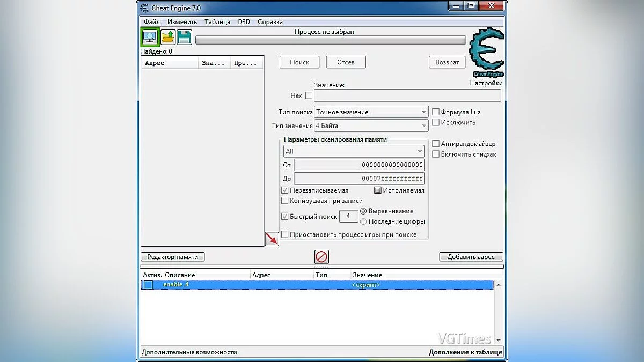Select the Последние цифры radio button
644x362 pixels.
[x=363, y=221]
